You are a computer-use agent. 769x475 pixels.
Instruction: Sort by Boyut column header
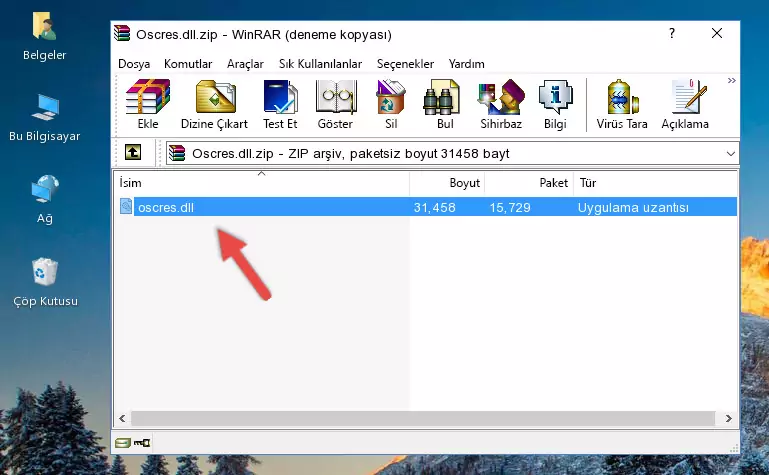click(x=447, y=183)
